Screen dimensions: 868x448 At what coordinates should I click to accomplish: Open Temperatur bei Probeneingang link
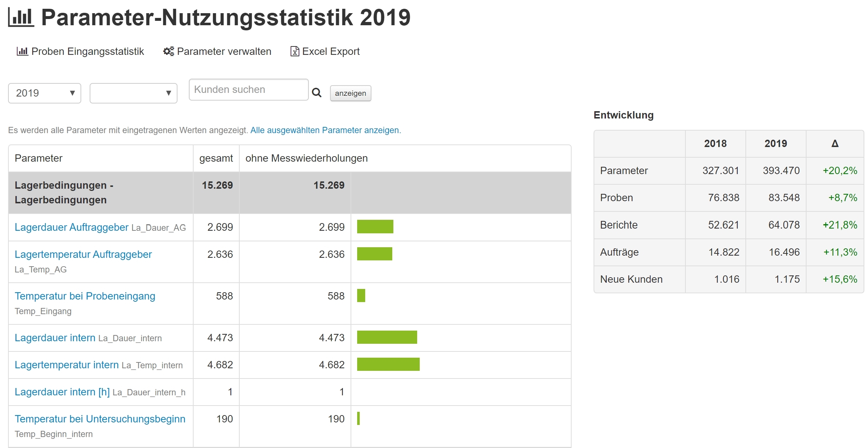85,296
